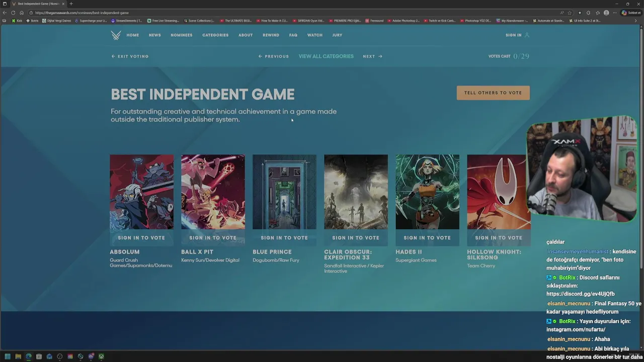Click Sign In To Vote under Hades II

[x=427, y=238]
